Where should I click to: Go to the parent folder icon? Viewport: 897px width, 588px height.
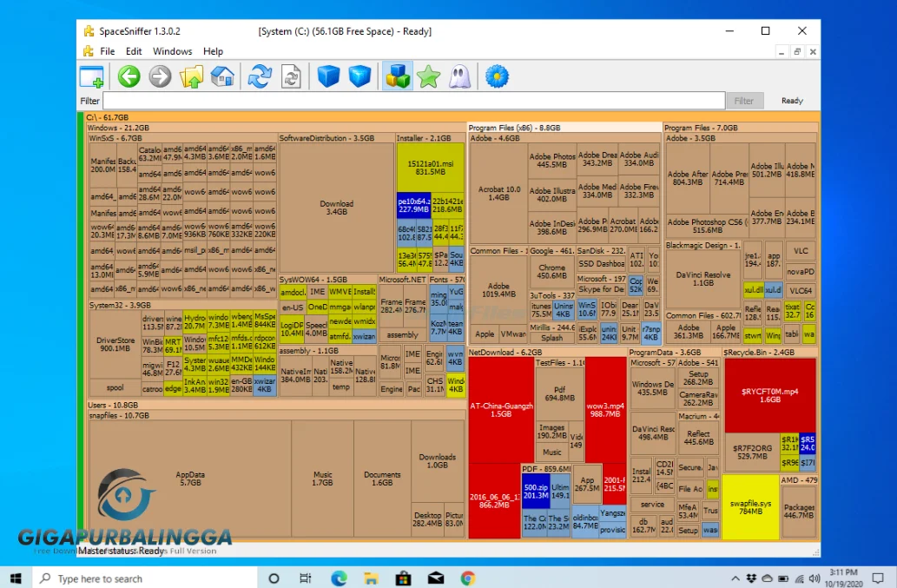point(192,76)
